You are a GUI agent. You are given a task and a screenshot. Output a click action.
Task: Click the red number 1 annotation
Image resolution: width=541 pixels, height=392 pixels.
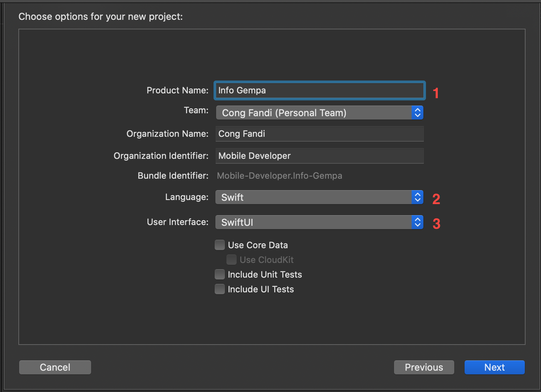click(x=436, y=93)
